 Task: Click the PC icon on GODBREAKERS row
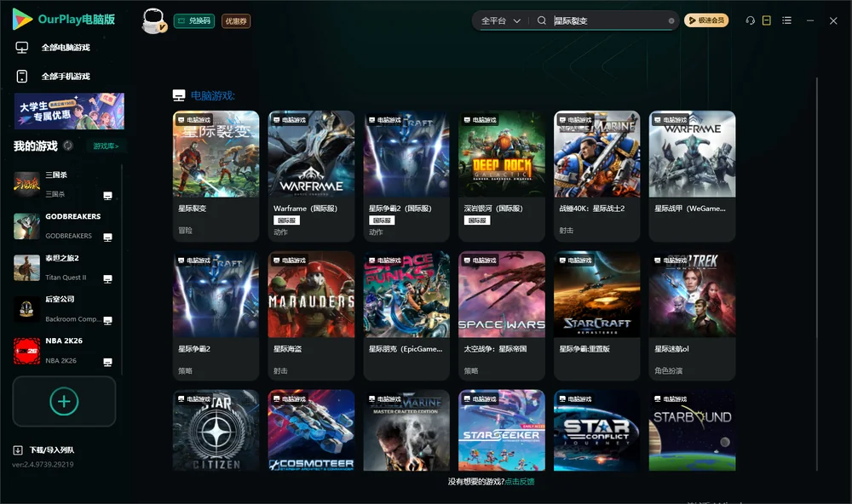click(107, 238)
